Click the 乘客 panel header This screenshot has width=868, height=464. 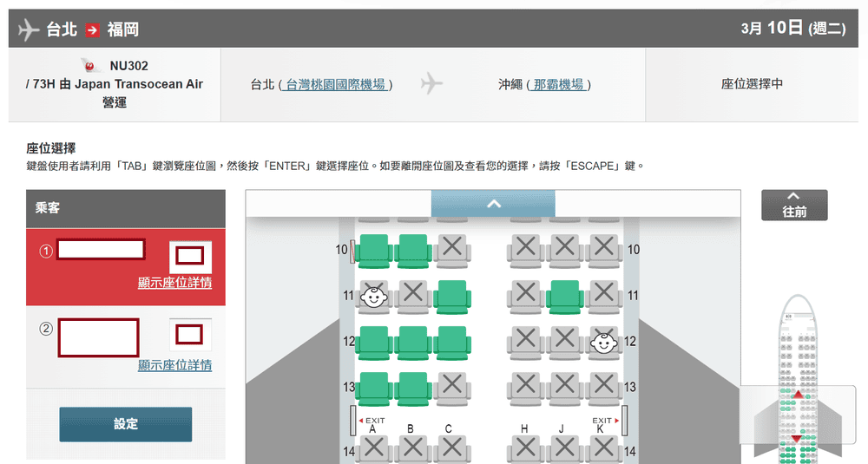coord(126,208)
